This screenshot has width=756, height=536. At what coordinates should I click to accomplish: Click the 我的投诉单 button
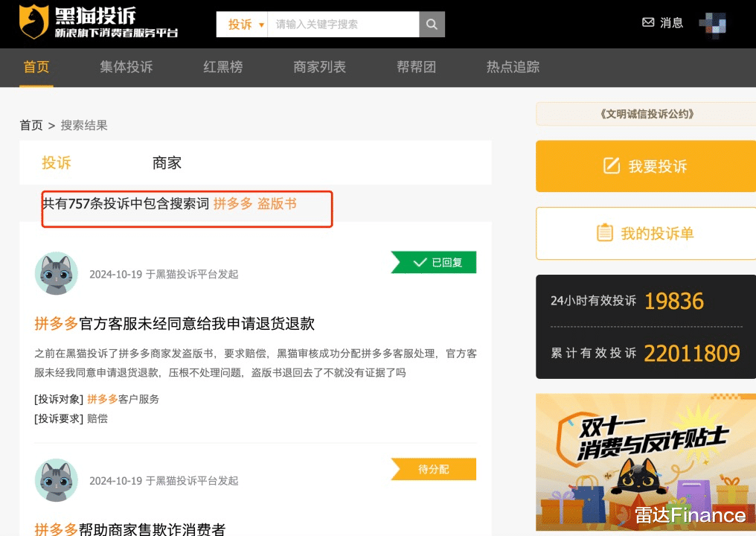pos(646,233)
